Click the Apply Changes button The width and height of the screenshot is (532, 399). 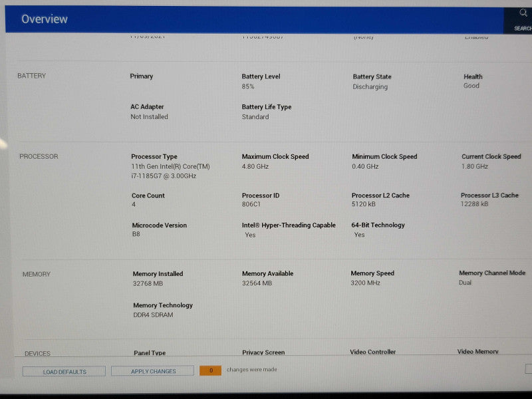[x=153, y=371]
